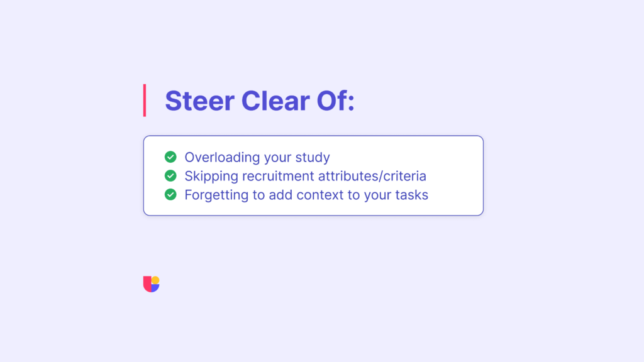This screenshot has height=362, width=644.
Task: Click the green checkmark beside Overloading your study
Action: (170, 157)
